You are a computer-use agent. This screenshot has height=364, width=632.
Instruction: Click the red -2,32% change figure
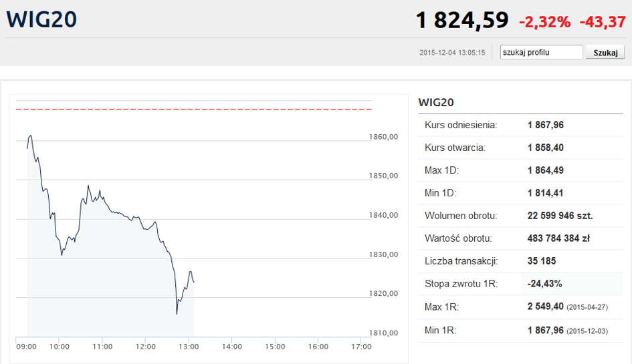(544, 22)
